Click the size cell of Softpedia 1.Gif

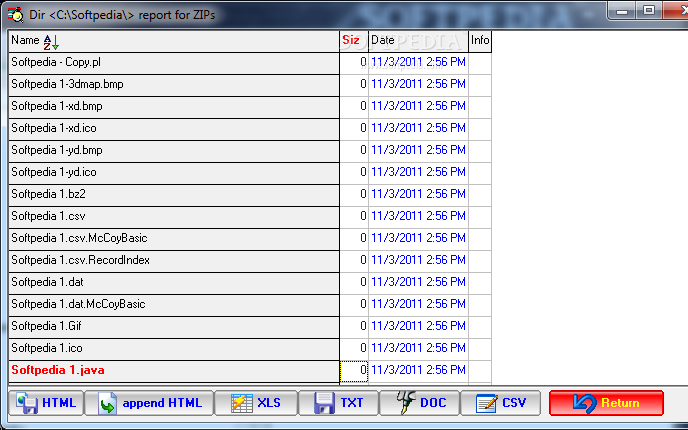[x=354, y=327]
